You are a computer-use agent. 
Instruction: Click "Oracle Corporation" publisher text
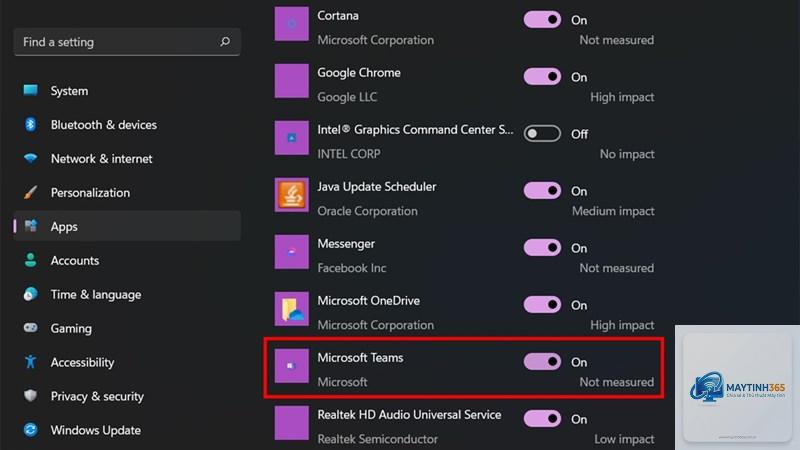pyautogui.click(x=367, y=211)
